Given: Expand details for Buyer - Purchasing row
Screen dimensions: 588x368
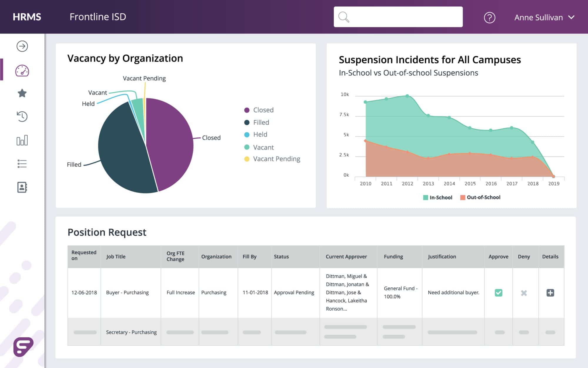Looking at the screenshot, I should (550, 293).
